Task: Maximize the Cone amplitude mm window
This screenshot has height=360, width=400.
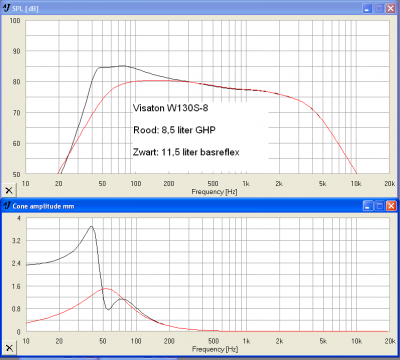Action: point(379,206)
